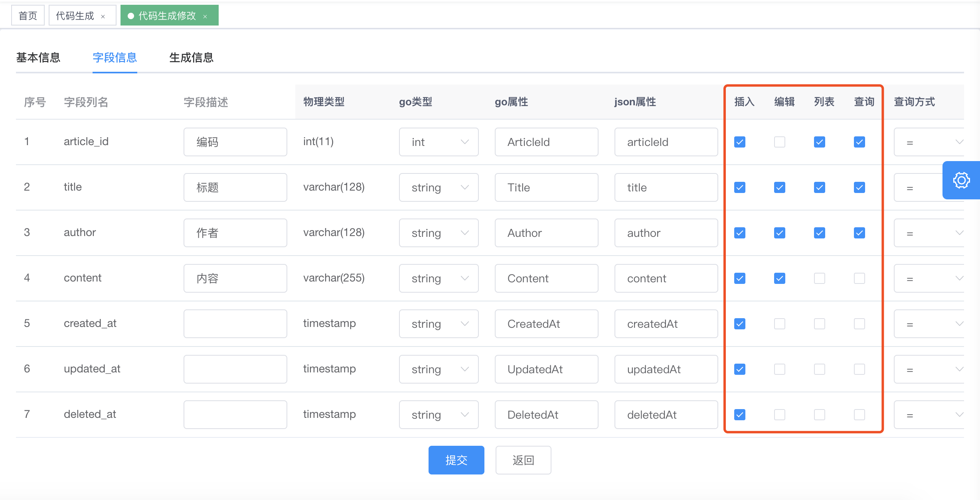Close the 代码生成 tab with its x
The image size is (980, 500).
103,16
